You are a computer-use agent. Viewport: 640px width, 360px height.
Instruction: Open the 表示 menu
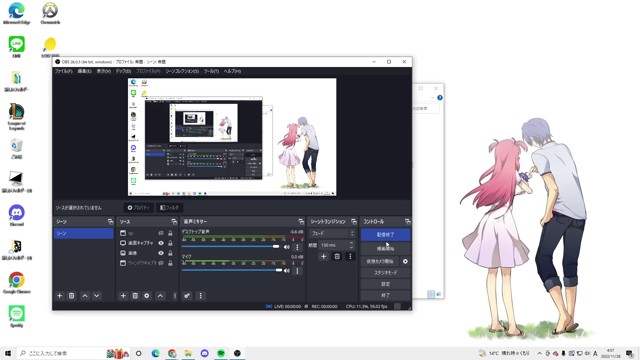(x=104, y=71)
